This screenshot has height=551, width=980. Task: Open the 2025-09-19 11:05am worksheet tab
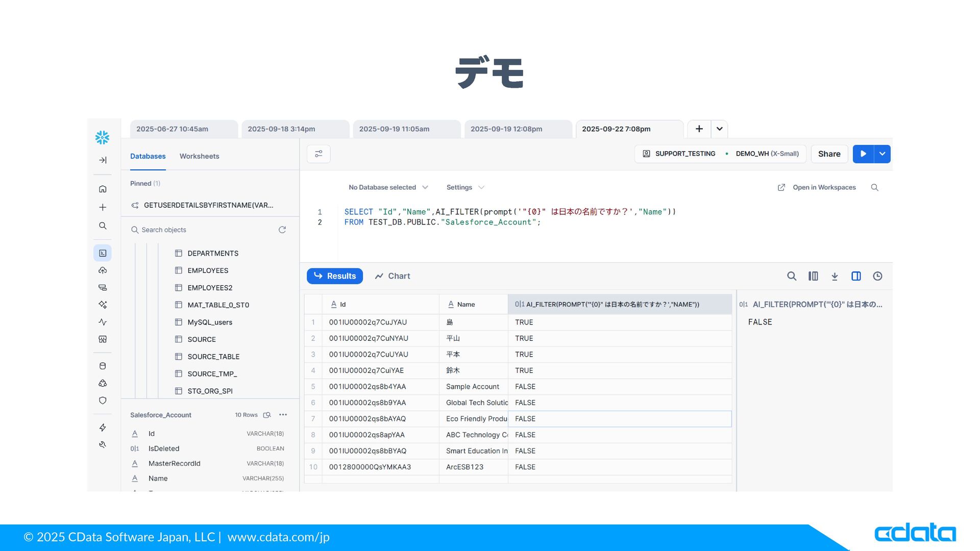(x=407, y=129)
